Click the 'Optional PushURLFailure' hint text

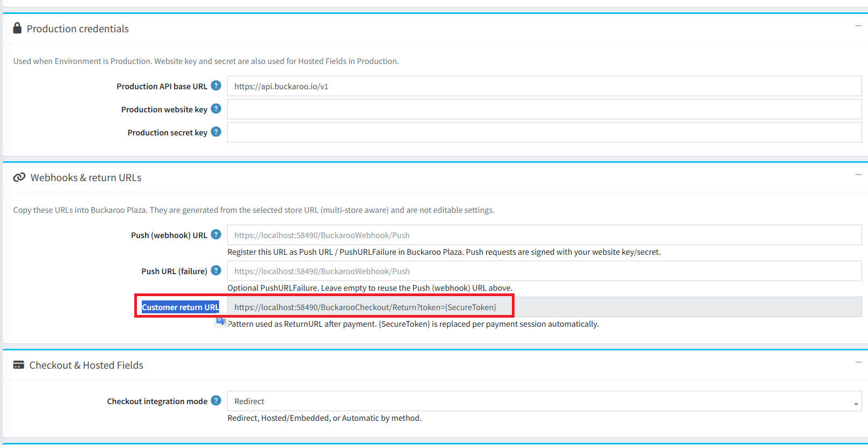coord(370,288)
